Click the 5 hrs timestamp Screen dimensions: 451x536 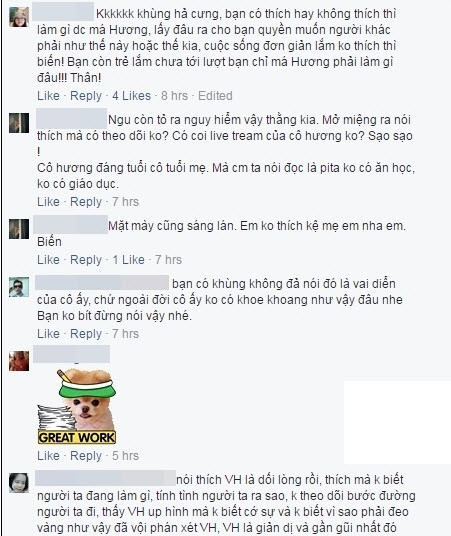point(125,456)
